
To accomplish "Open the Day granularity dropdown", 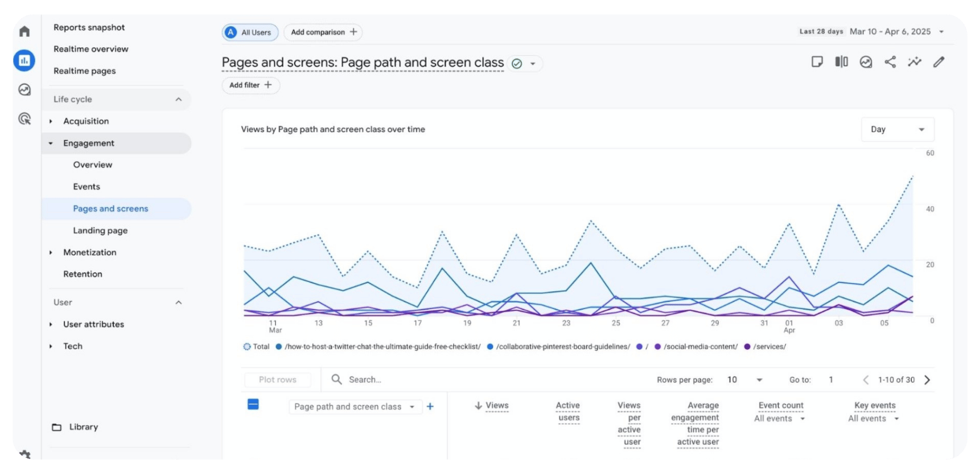I will tap(897, 129).
